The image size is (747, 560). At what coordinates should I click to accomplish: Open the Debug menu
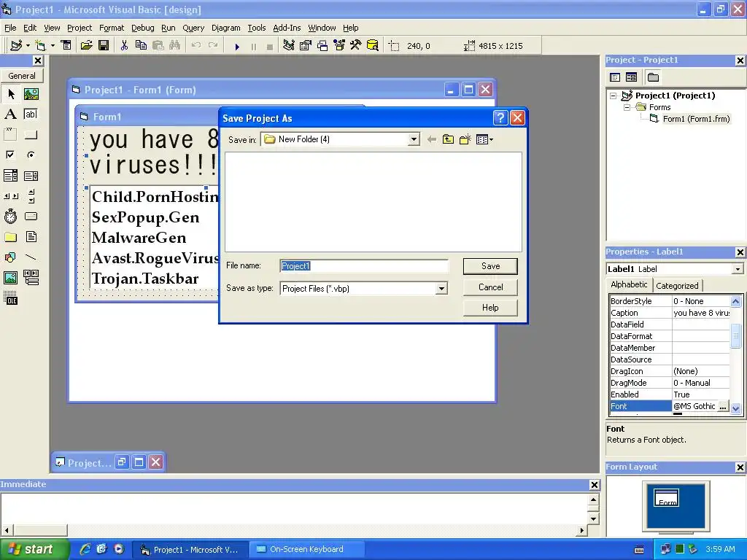143,28
